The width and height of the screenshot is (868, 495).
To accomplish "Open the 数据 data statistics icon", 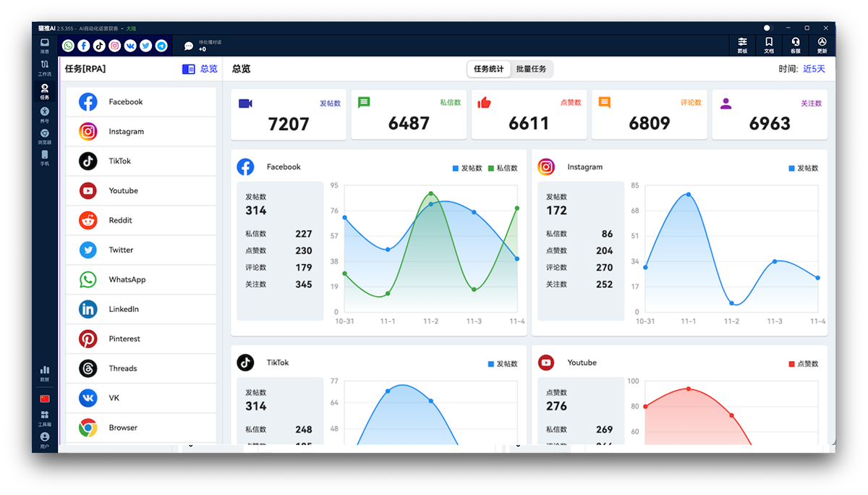I will [x=45, y=373].
